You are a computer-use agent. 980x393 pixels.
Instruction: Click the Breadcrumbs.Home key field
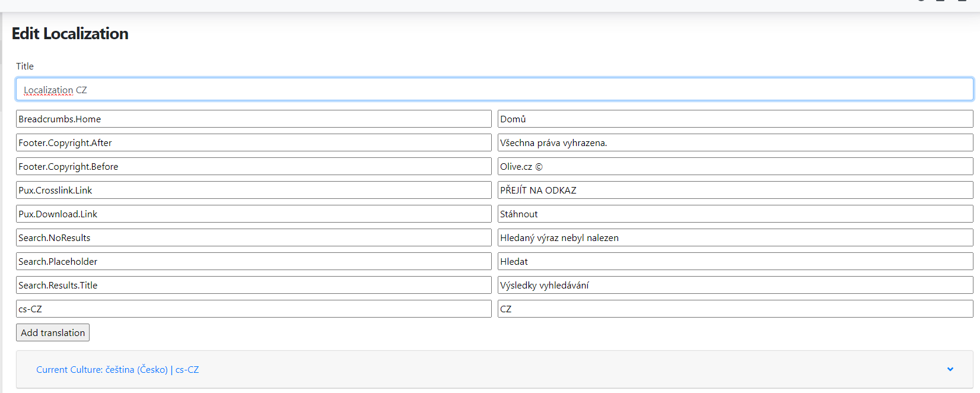253,119
